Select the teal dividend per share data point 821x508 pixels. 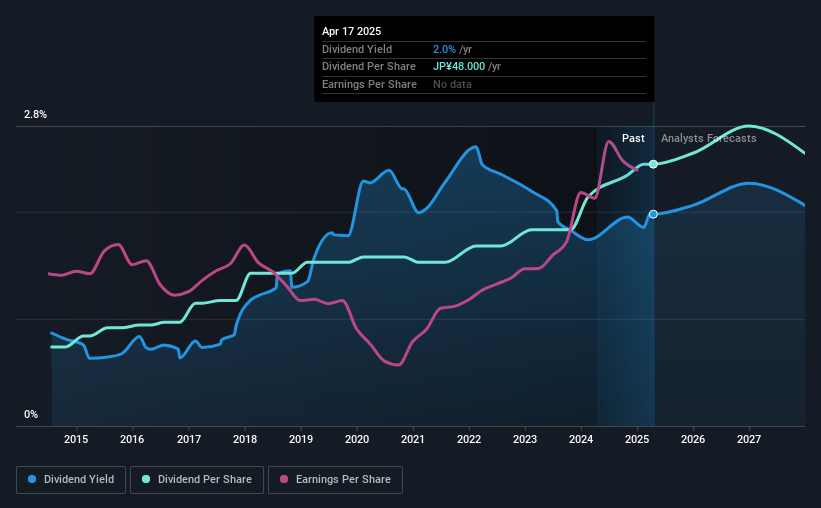pos(653,164)
